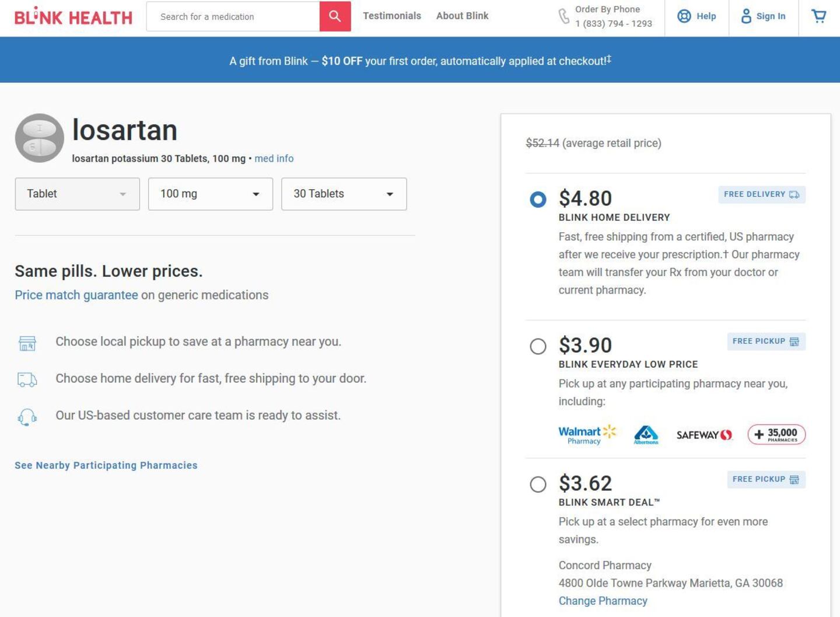Click the red search magnifier button
The height and width of the screenshot is (617, 840).
pyautogui.click(x=335, y=16)
